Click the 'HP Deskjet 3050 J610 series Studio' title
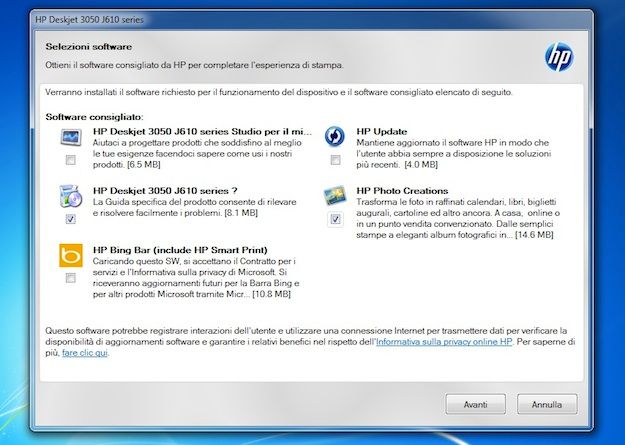 202,132
